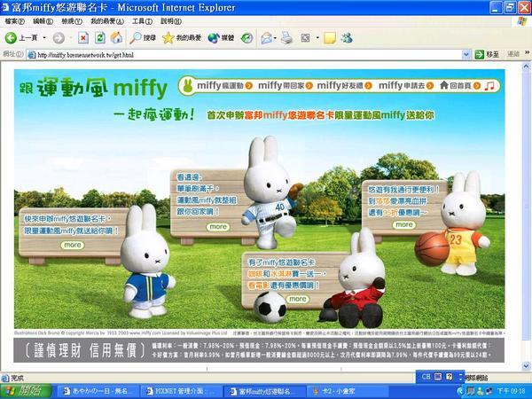Open the dropdown arrow next to Back button
Viewport: 532px width, 399px height.
pyautogui.click(x=44, y=37)
